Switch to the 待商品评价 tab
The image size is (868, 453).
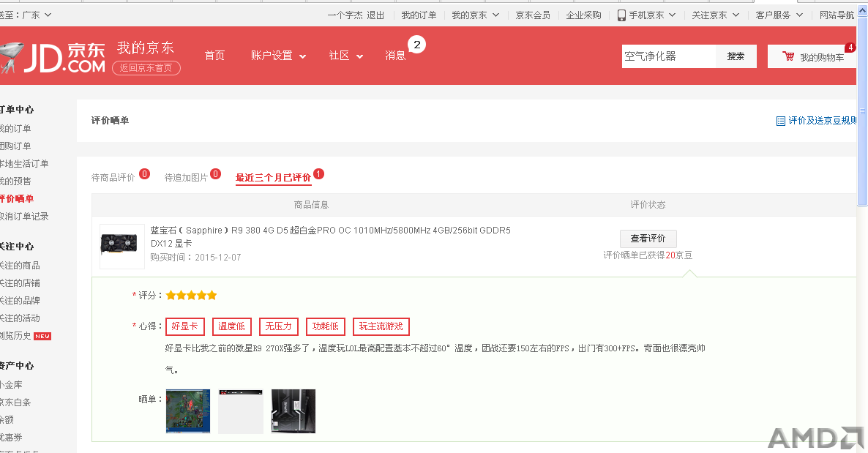point(113,177)
